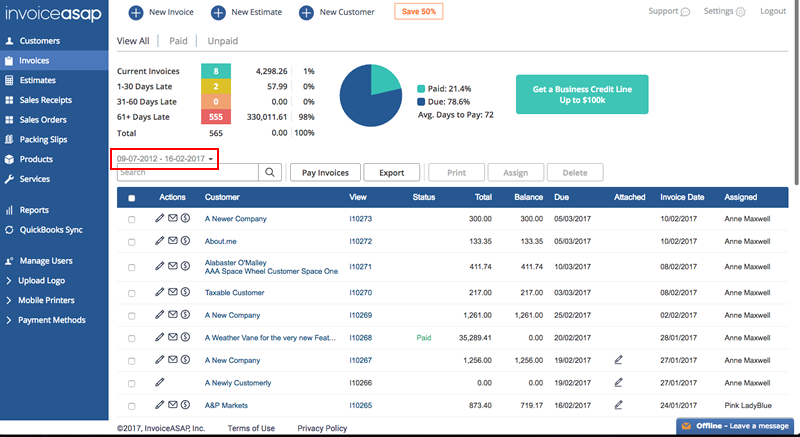Check the box for A Newer Company row
The width and height of the screenshot is (800, 437).
[x=132, y=218]
